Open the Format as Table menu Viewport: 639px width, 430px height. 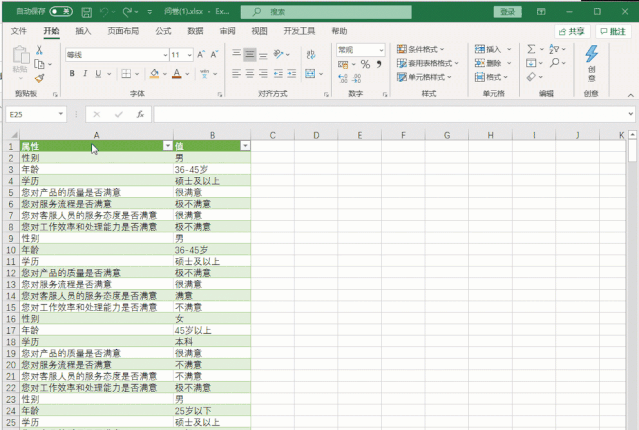tap(428, 63)
